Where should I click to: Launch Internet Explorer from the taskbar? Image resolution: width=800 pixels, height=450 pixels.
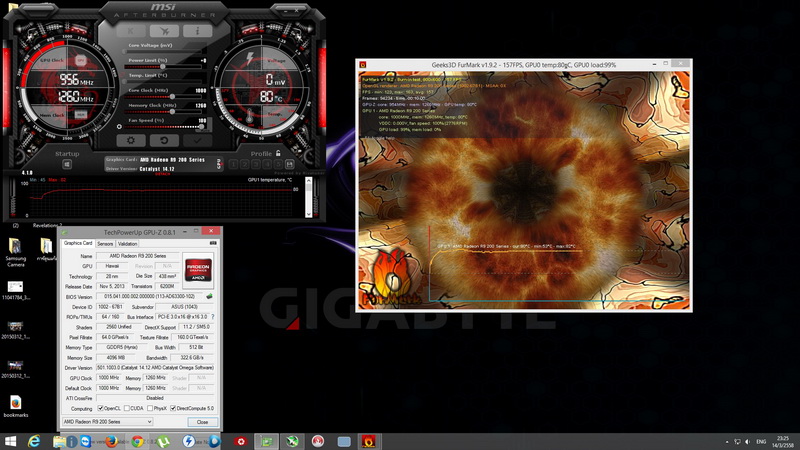pos(34,441)
